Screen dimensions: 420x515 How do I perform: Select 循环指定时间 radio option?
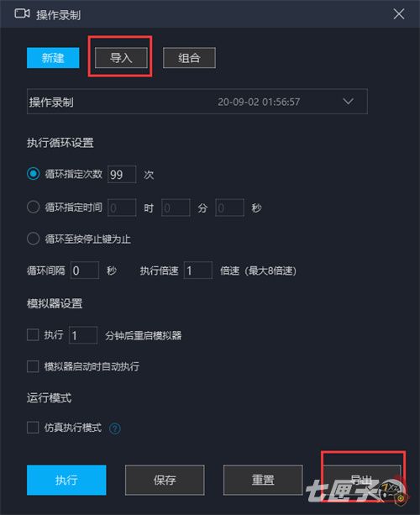pyautogui.click(x=33, y=207)
